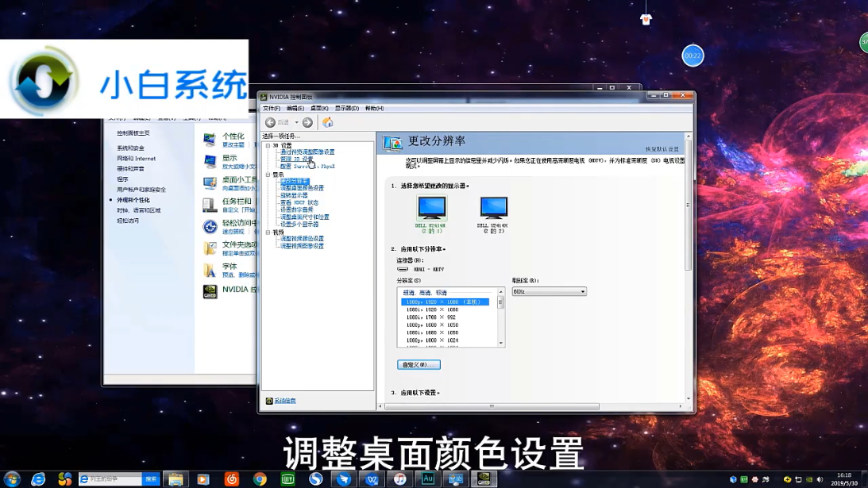Open the 刷新率 60Hz dropdown
The image size is (868, 488).
coord(549,291)
